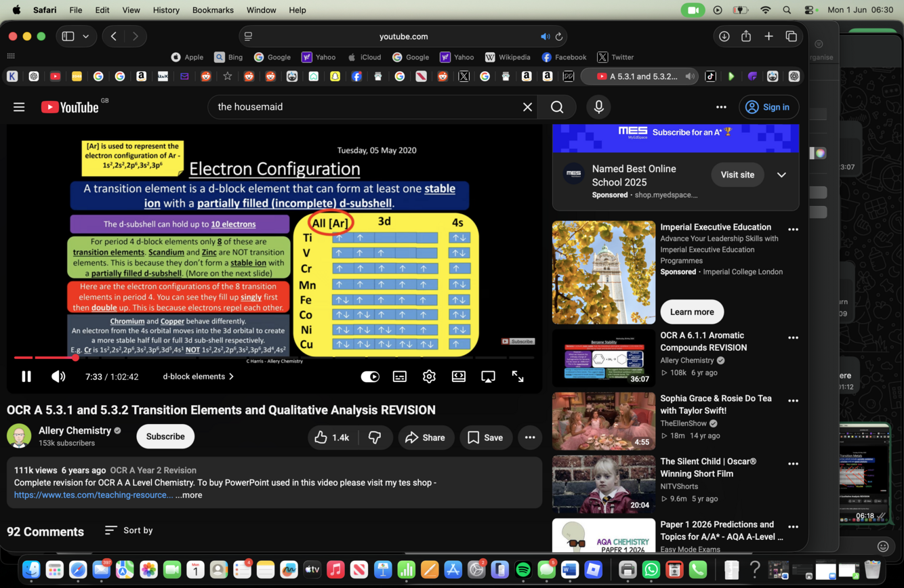Run the YouTube search with magnifier button
Screen dimensions: 904x588
(557, 107)
